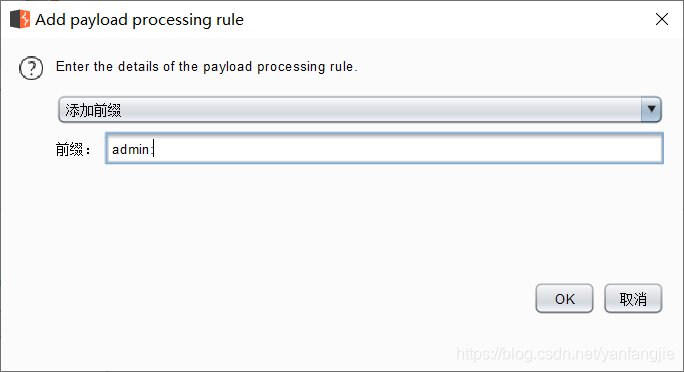This screenshot has width=684, height=372.
Task: Click the word admin in the prefix box
Action: [130, 149]
